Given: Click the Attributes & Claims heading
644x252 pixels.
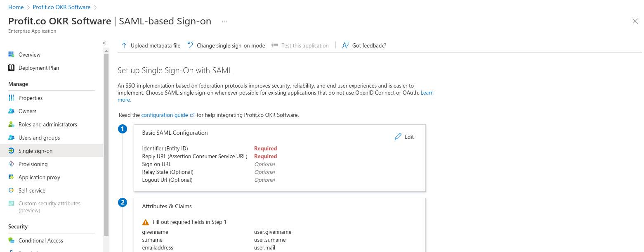Looking at the screenshot, I should (167, 206).
